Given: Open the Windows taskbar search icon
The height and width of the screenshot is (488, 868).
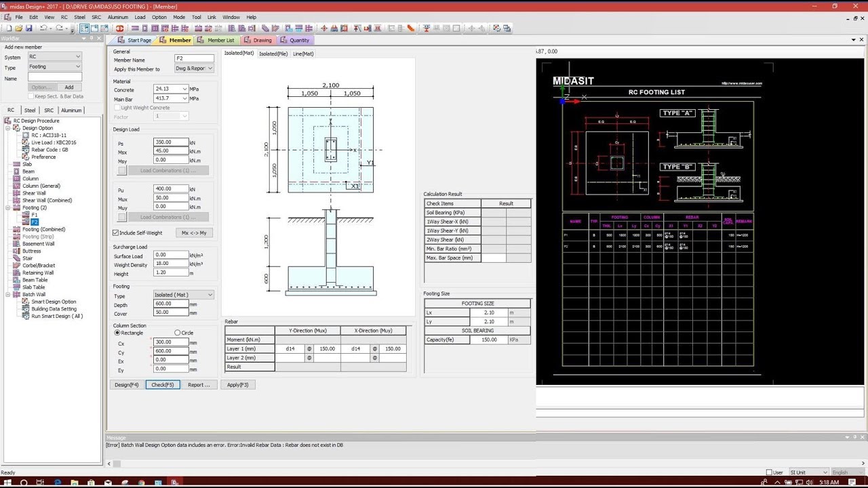Looking at the screenshot, I should click(24, 483).
